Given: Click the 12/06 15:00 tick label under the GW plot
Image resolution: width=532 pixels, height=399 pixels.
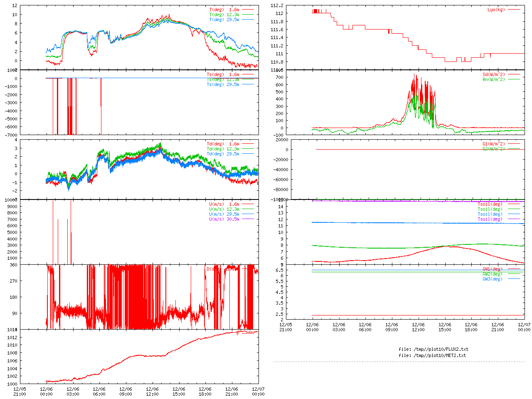Looking at the screenshot, I should 445,327.
